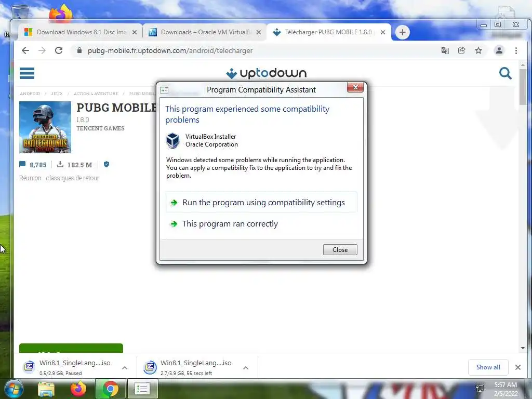532x399 pixels.
Task: Close the downloads bar
Action: point(518,367)
